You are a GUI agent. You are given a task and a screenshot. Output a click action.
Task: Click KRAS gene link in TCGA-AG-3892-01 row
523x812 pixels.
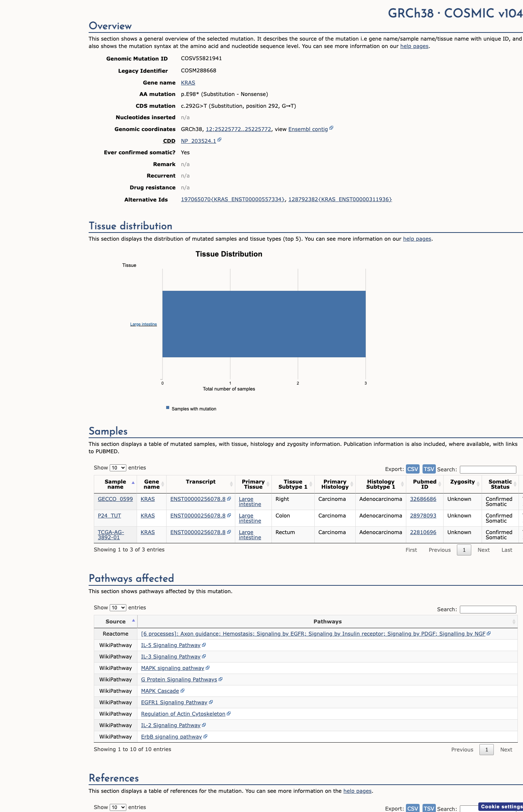click(x=148, y=532)
